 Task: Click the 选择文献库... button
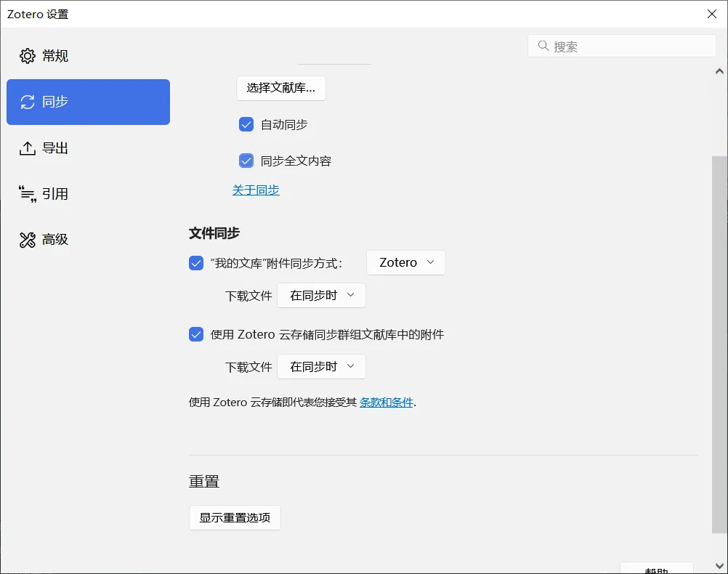click(280, 88)
